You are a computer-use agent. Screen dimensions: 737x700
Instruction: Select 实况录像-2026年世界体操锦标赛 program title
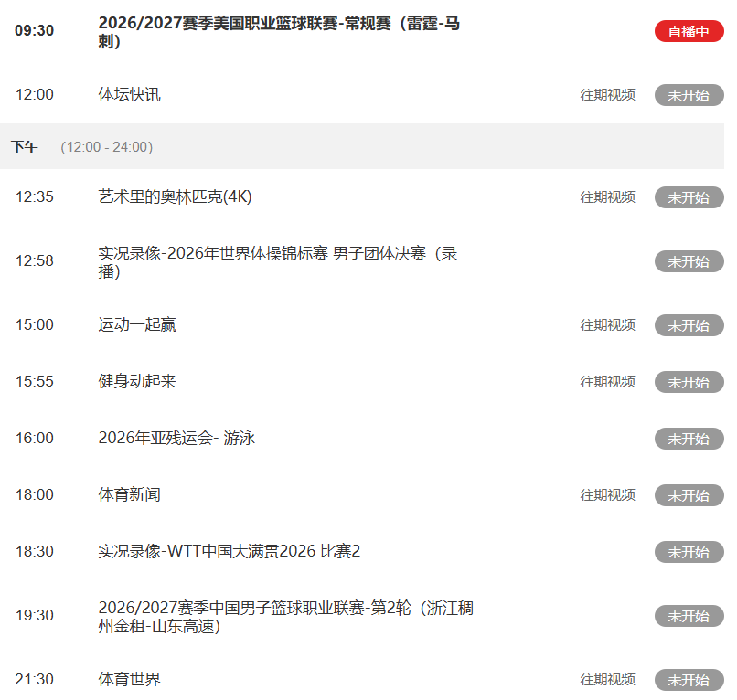277,262
